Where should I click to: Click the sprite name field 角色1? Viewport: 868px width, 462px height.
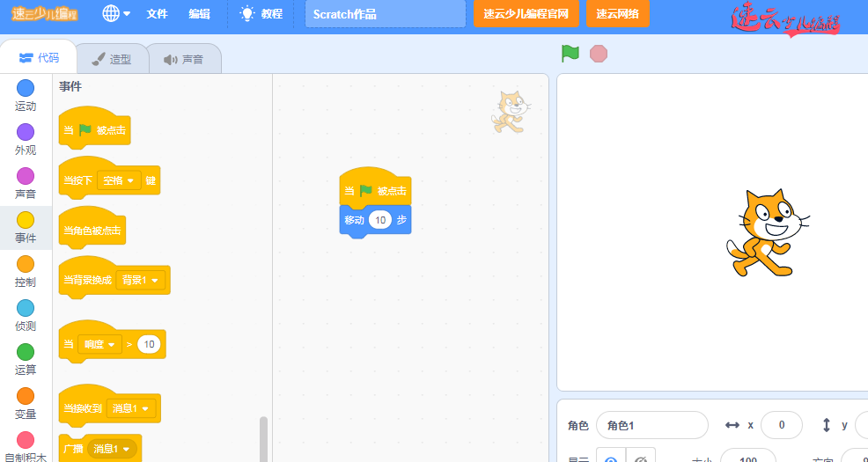tap(652, 425)
